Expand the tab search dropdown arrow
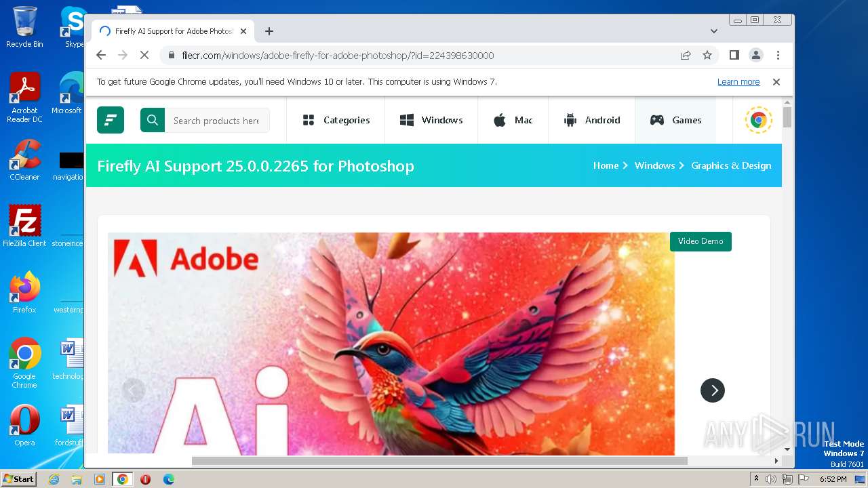This screenshot has width=868, height=488. [714, 31]
